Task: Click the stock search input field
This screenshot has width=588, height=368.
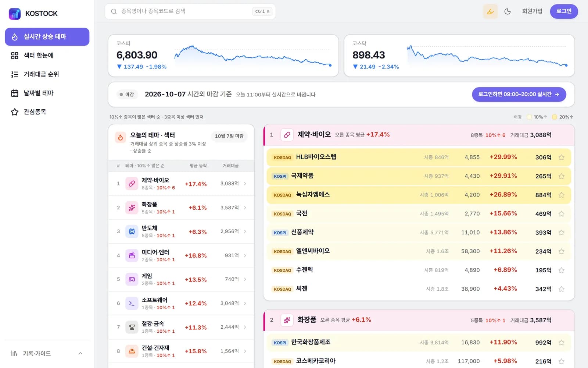Action: [x=190, y=11]
